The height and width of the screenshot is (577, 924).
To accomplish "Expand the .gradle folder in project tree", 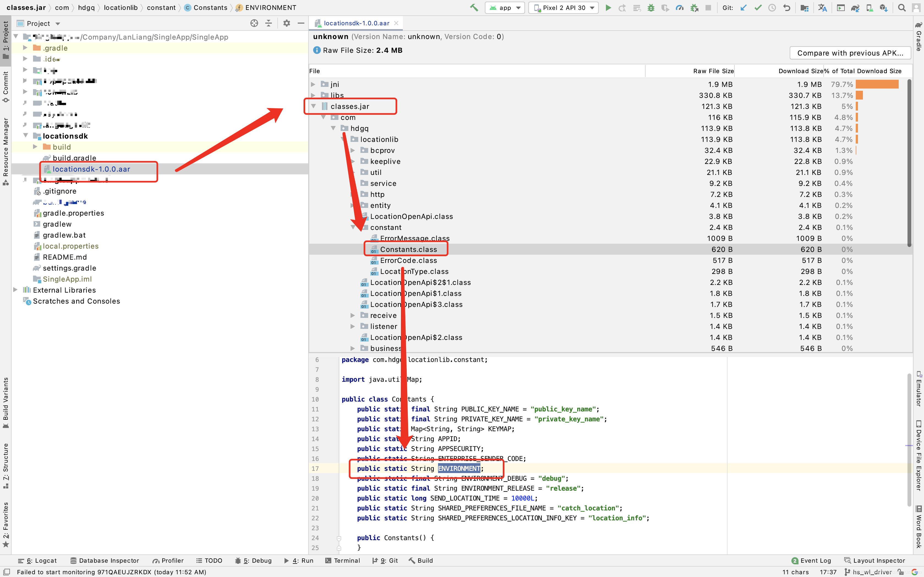I will (x=25, y=48).
